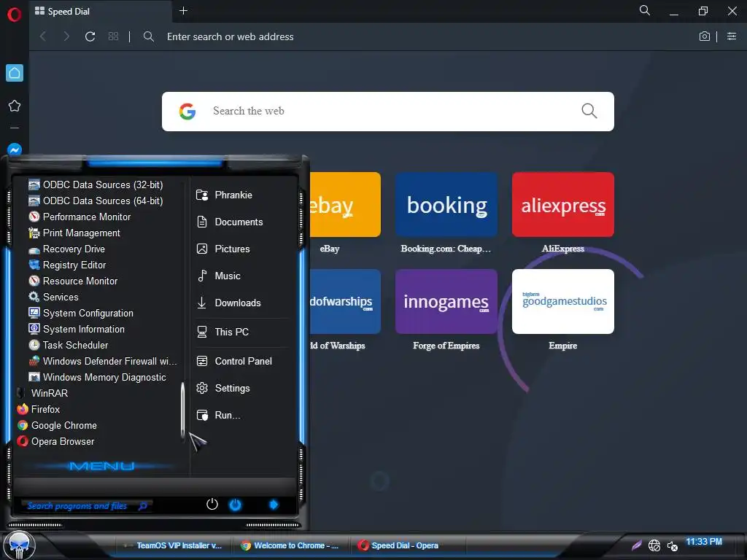Expand shutdown options blue arrow

coord(274,505)
